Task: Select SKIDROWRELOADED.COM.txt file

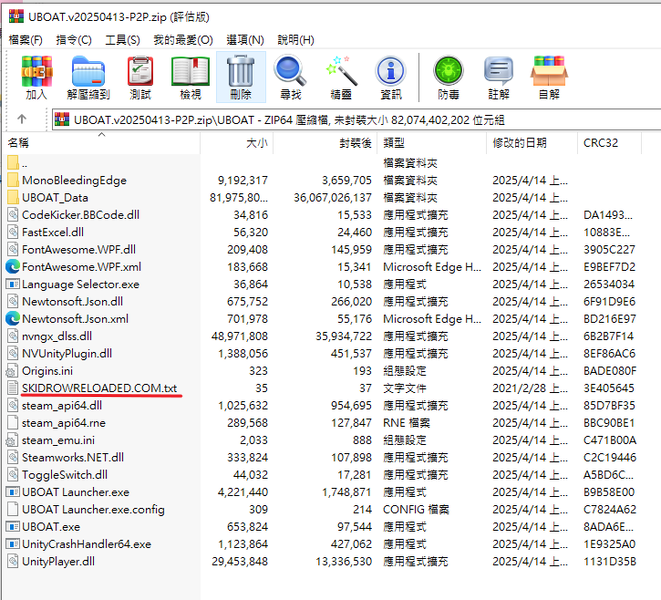Action: pos(99,388)
